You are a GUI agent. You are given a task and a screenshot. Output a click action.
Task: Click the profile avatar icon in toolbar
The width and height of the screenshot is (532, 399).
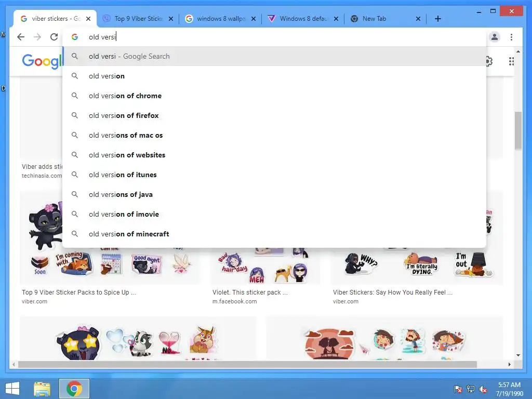pyautogui.click(x=495, y=37)
